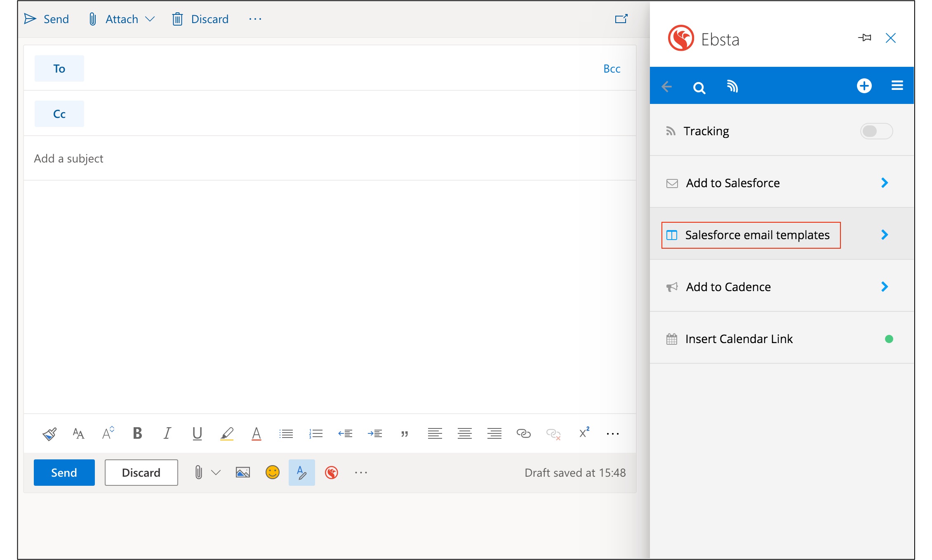Screen dimensions: 932x560
Task: Click the blue Send button
Action: pyautogui.click(x=64, y=473)
